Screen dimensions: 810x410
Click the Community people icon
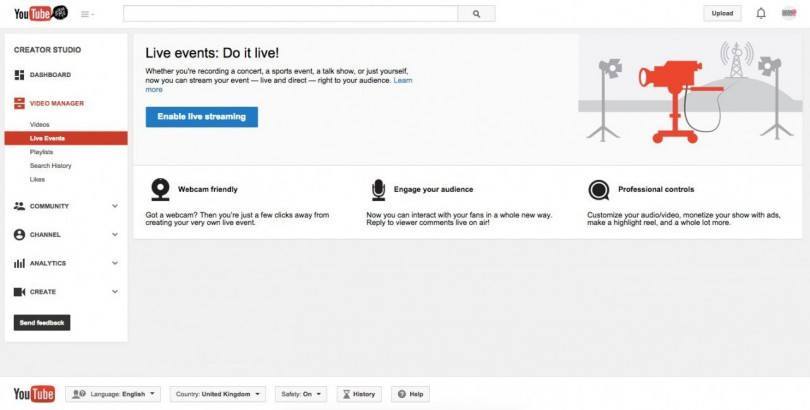(19, 206)
